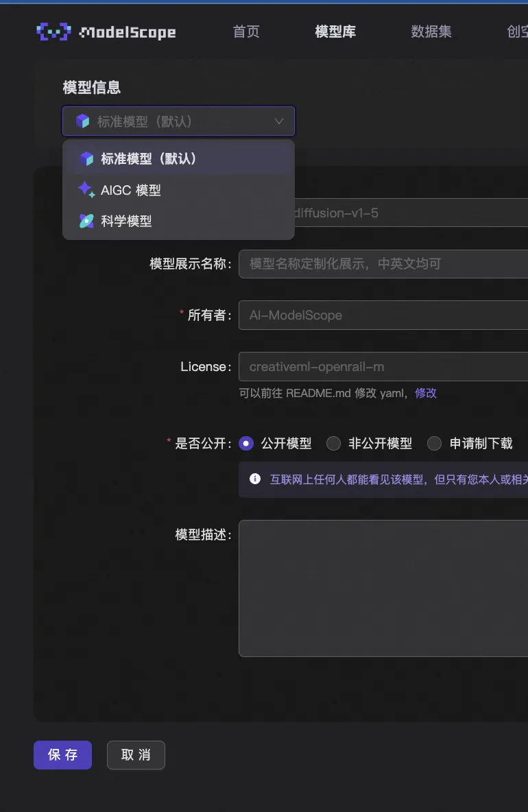Click the 保存 button

click(x=62, y=755)
